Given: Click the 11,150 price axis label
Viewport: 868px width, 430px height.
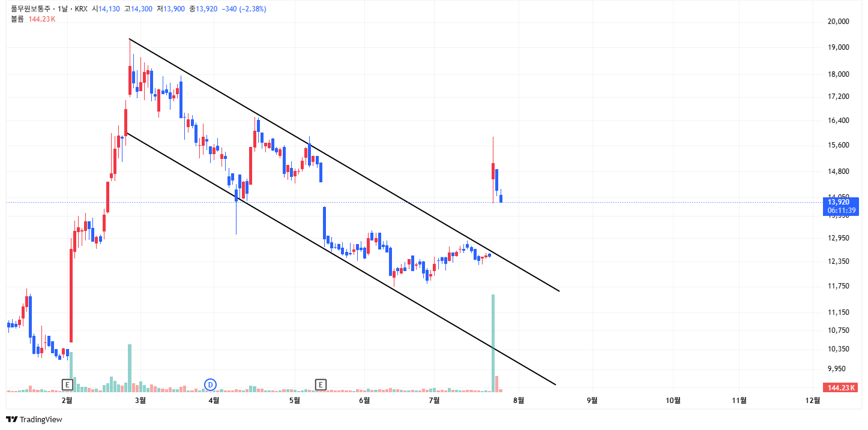Looking at the screenshot, I should pyautogui.click(x=838, y=312).
